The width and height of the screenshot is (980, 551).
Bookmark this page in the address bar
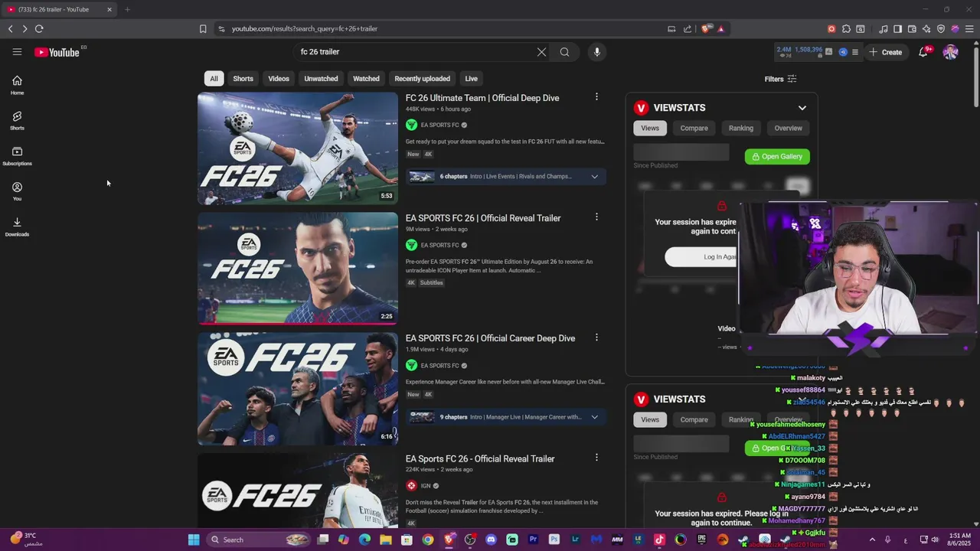[x=203, y=28]
